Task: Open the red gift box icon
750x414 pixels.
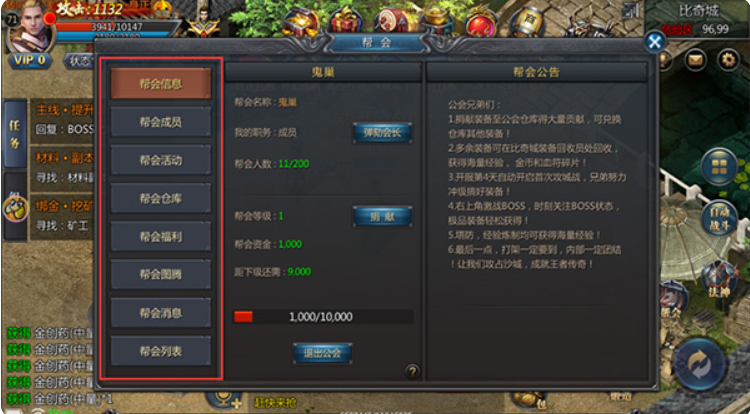Action: point(345,22)
